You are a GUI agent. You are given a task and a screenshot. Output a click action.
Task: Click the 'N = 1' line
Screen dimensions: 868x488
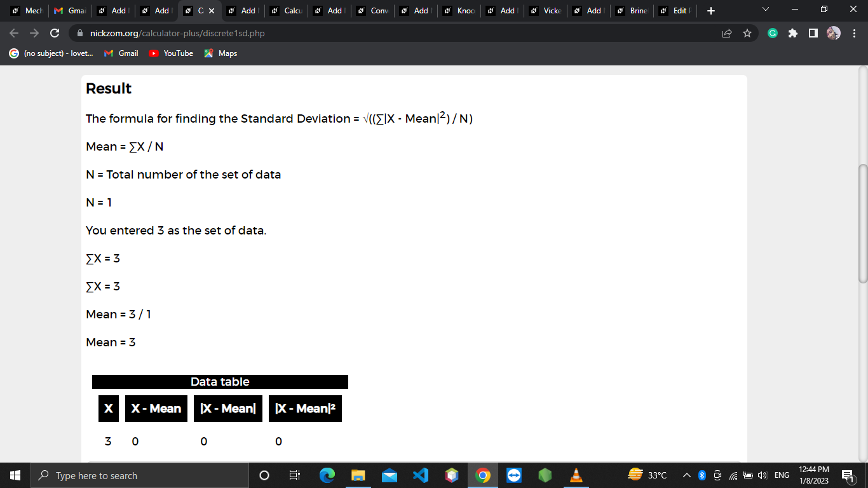[x=98, y=203]
